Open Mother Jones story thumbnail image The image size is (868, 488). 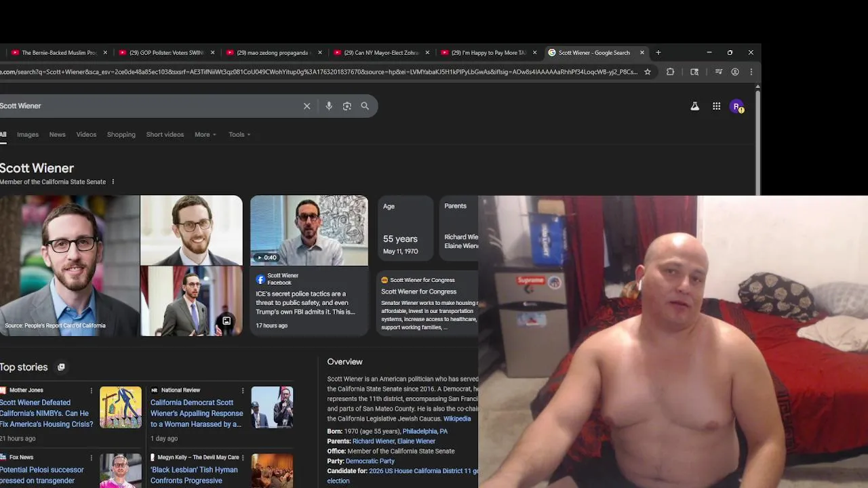point(121,407)
